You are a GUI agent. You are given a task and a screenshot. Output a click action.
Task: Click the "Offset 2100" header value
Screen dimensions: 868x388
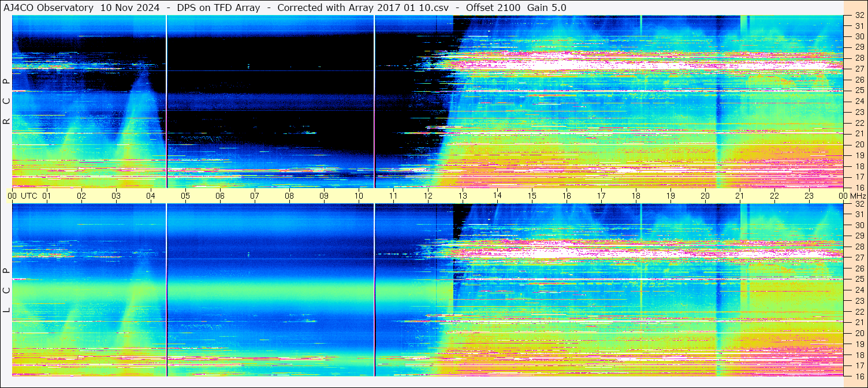(493, 8)
